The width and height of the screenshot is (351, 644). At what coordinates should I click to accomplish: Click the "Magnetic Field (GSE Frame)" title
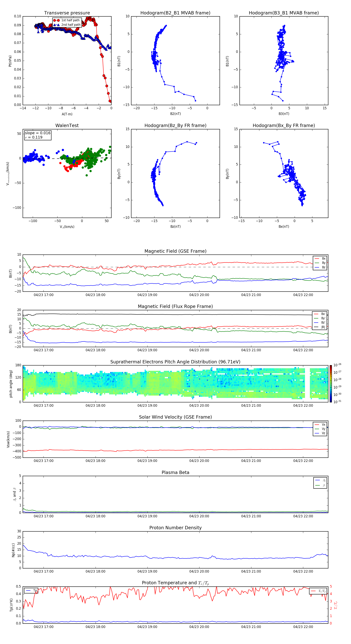point(175,251)
